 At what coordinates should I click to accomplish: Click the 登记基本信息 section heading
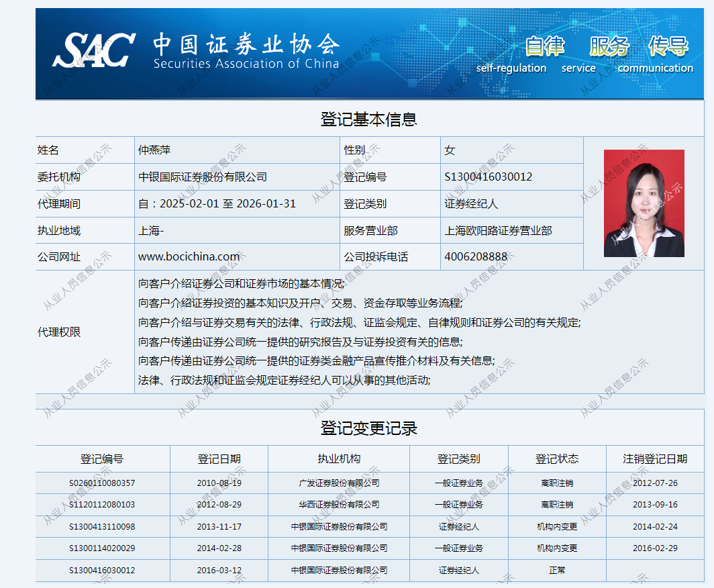click(x=369, y=119)
